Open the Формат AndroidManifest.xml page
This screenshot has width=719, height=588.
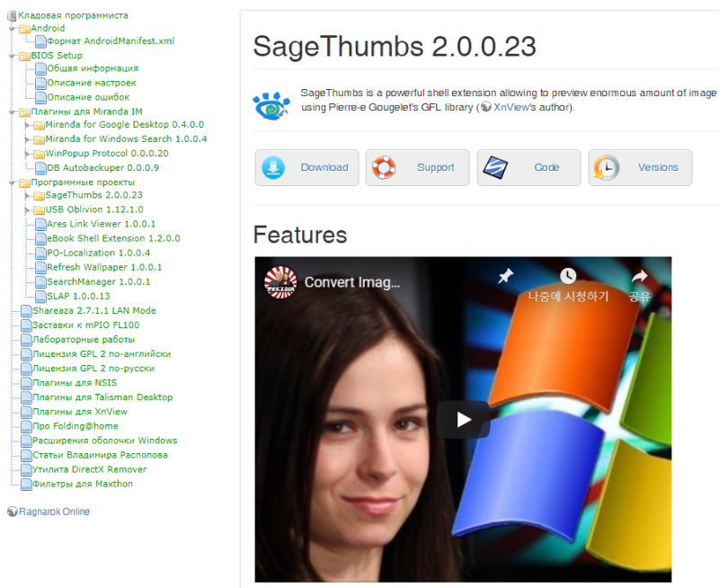pyautogui.click(x=111, y=41)
